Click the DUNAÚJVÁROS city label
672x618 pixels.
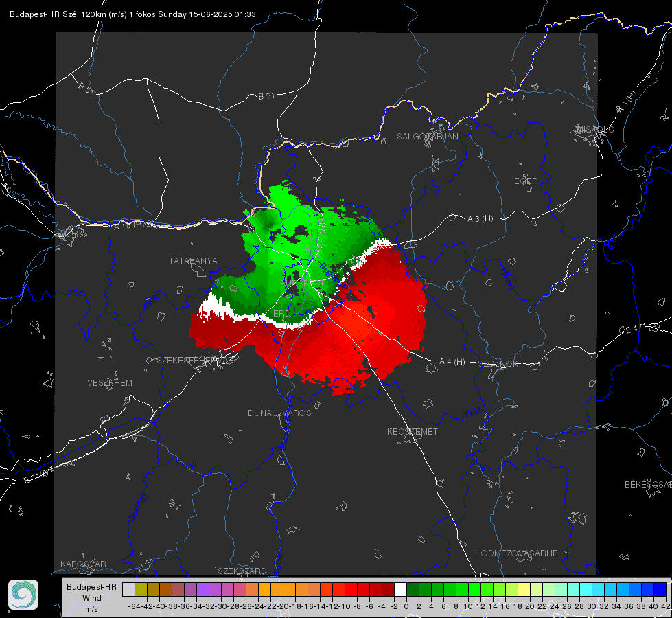(279, 413)
